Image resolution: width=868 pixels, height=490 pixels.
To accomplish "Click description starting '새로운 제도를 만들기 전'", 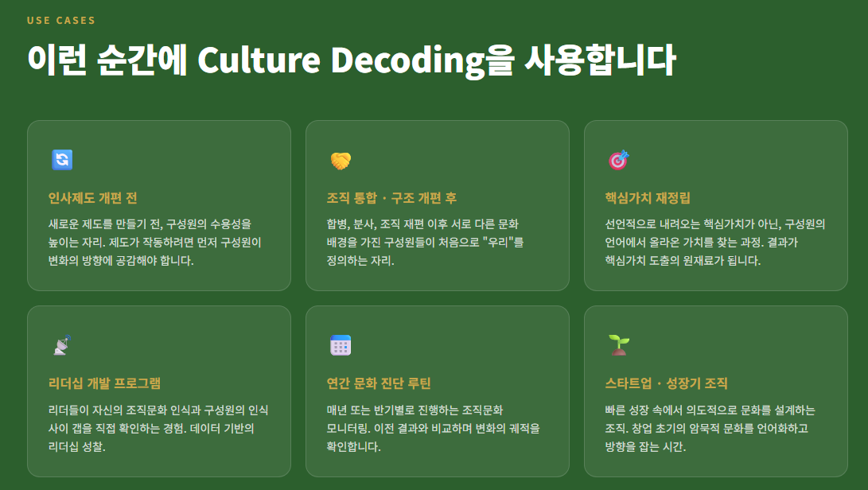I will tap(154, 242).
